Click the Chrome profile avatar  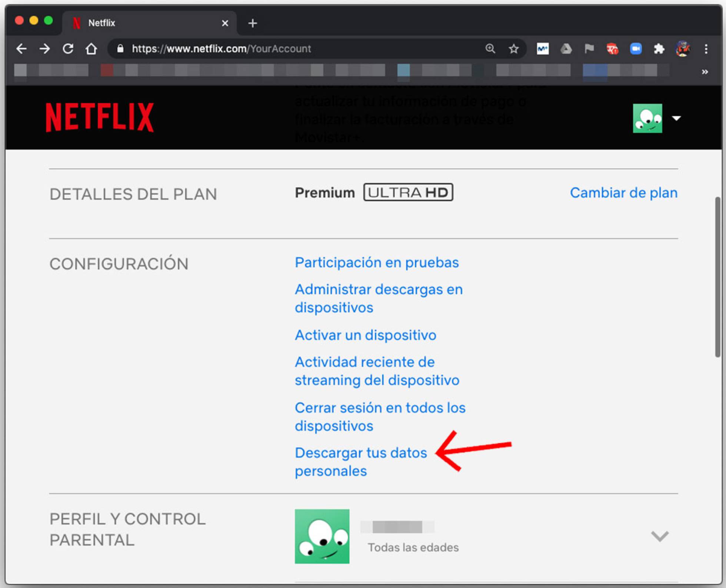683,49
